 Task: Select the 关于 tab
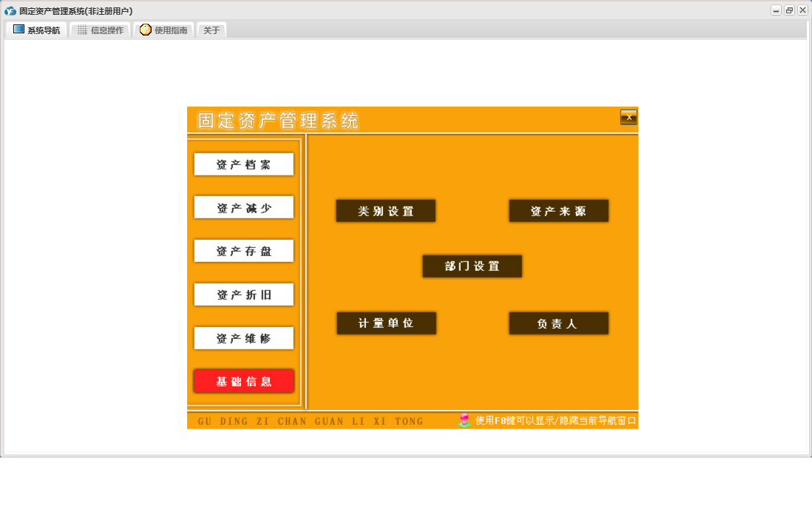[x=212, y=30]
